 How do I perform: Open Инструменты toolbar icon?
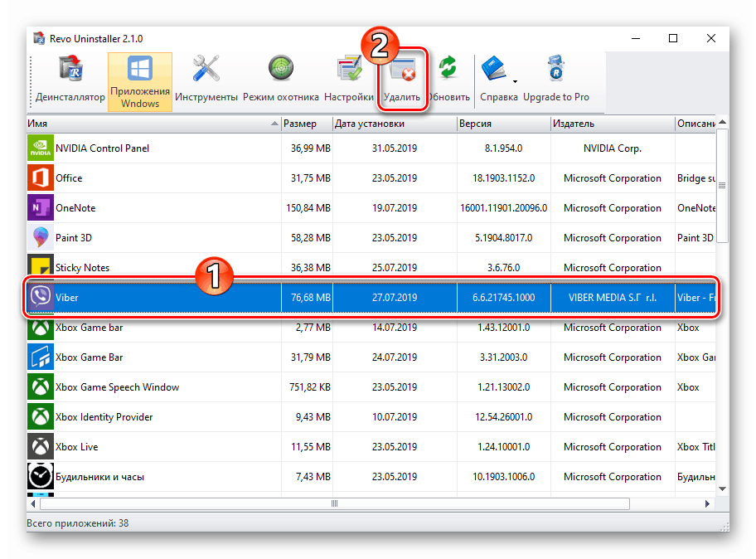(x=205, y=80)
